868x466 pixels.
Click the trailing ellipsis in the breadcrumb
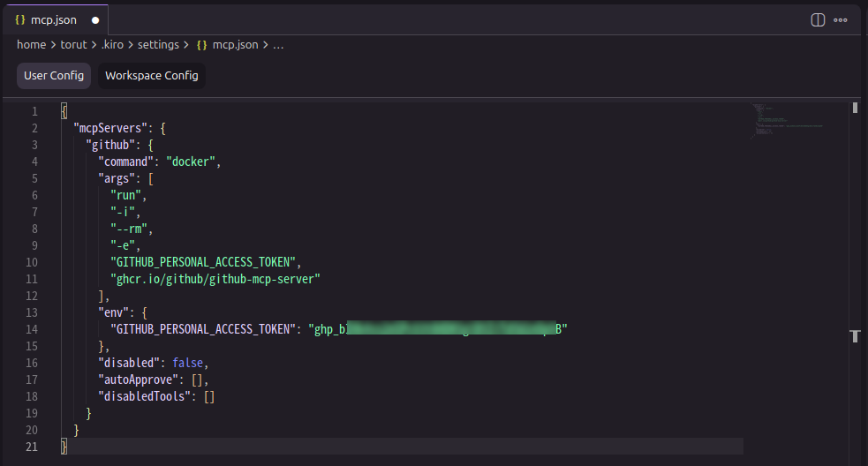[278, 44]
